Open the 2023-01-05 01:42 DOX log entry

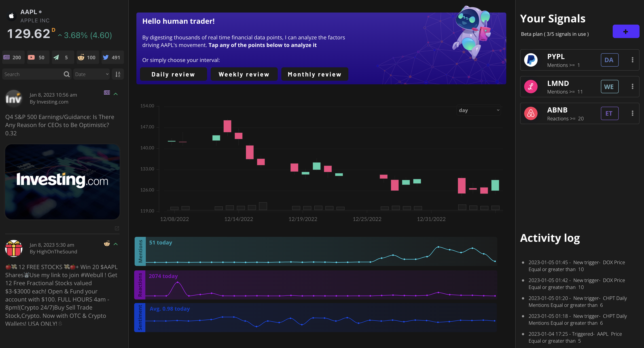577,284
